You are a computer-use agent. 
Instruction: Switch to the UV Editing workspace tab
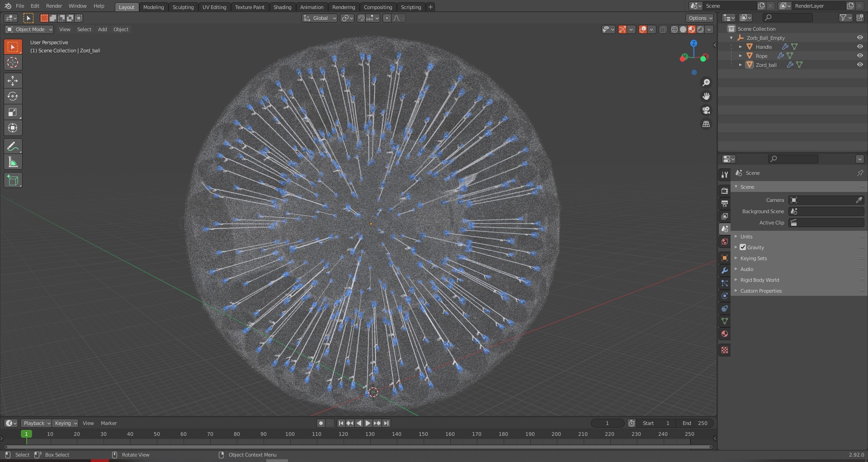pos(214,7)
